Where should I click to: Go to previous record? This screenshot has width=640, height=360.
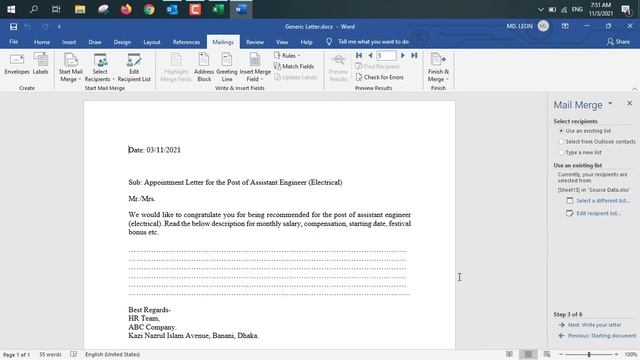click(x=370, y=55)
